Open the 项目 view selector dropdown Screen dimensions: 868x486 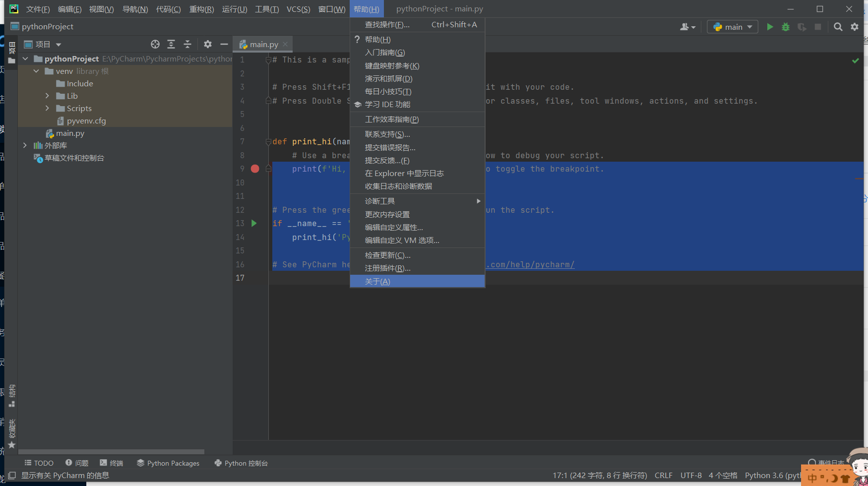(43, 44)
